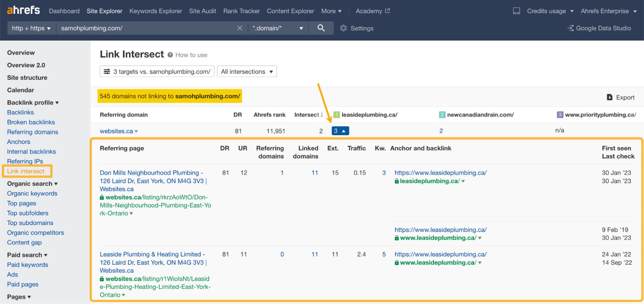
Task: Collapse the Organic search section
Action: (x=33, y=184)
